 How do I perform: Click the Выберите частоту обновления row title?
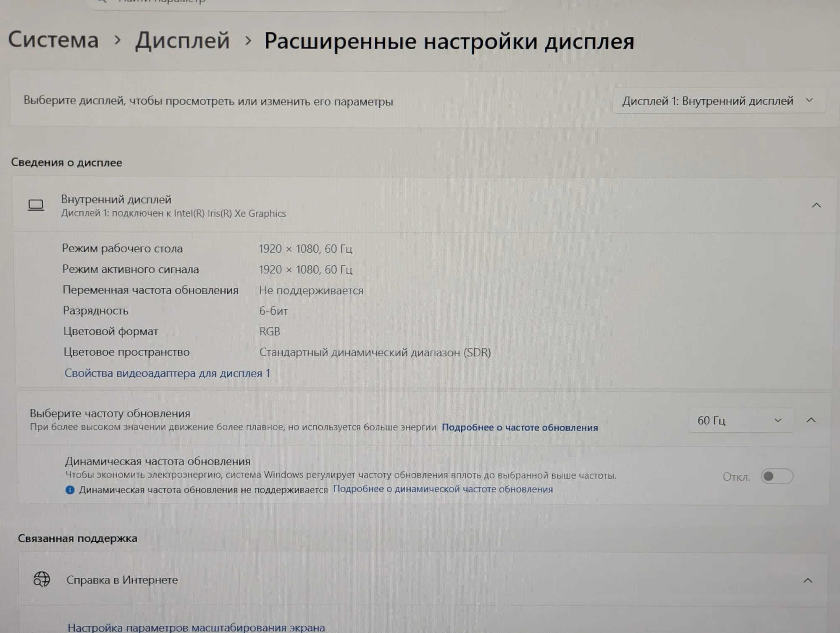(x=110, y=413)
